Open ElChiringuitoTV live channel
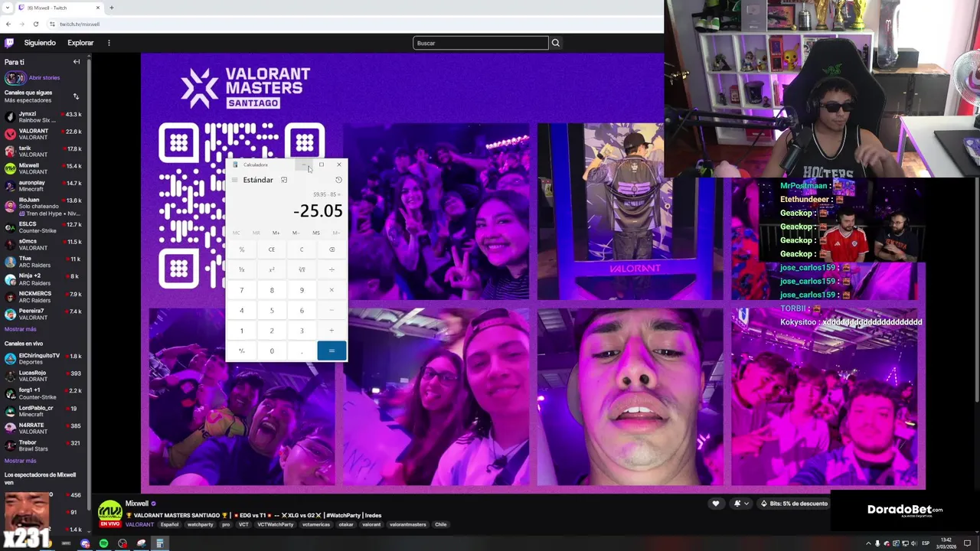 (x=43, y=359)
